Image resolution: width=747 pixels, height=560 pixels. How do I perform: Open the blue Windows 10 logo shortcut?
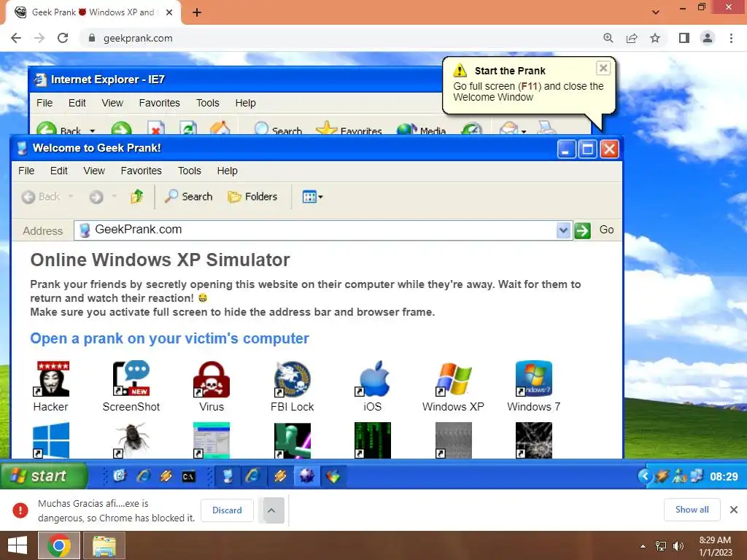click(52, 440)
